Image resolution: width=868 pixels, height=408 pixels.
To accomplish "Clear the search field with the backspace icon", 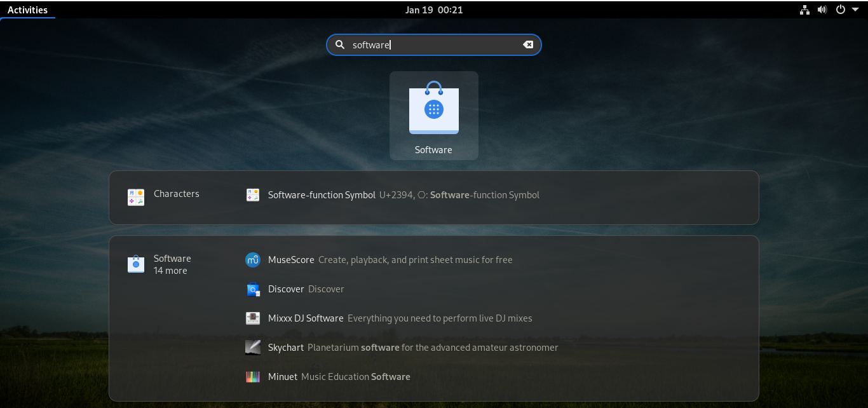I will (528, 44).
